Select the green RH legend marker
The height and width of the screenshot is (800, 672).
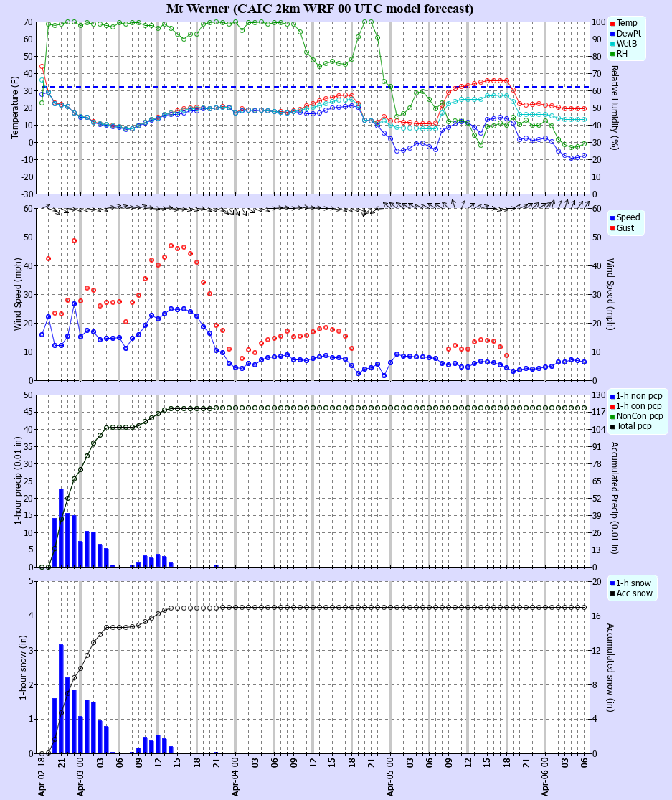(x=613, y=52)
